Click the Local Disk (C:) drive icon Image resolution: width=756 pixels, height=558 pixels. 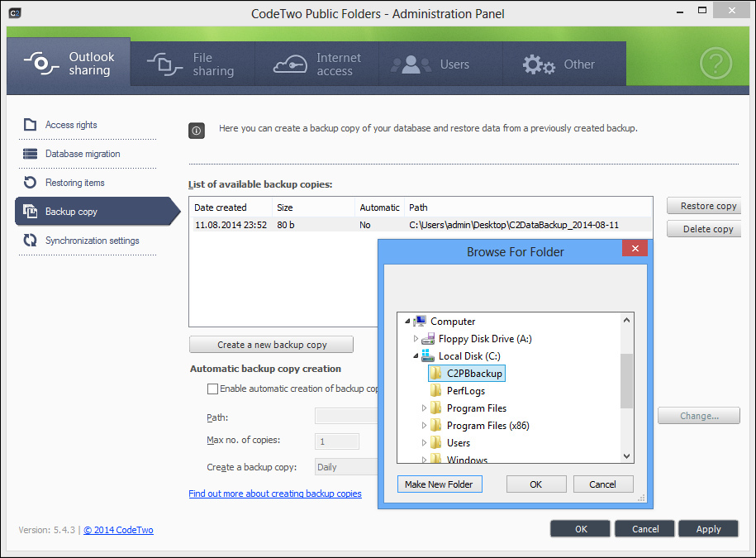coord(428,356)
